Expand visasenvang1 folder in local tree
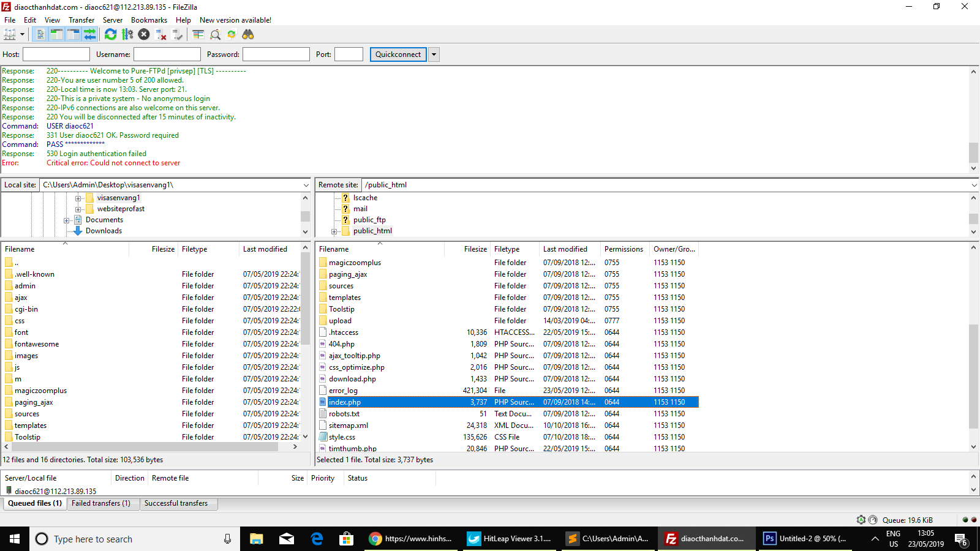The image size is (980, 551). click(x=78, y=198)
